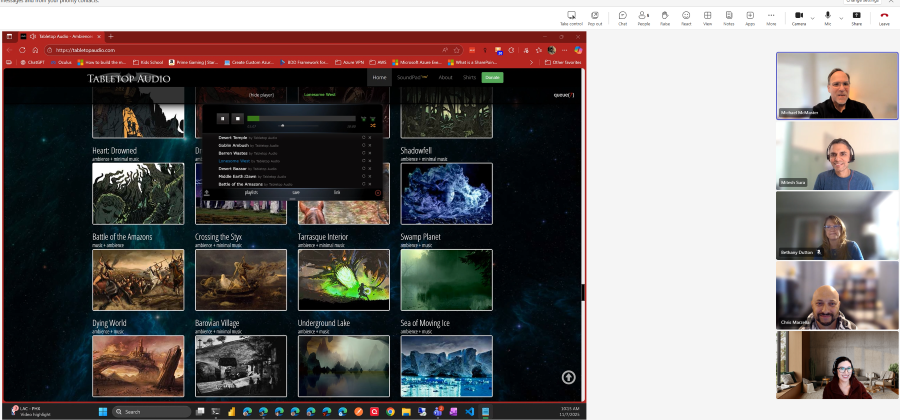This screenshot has height=420, width=900.
Task: Open Visual Studio Code from the taskbar
Action: [x=470, y=411]
